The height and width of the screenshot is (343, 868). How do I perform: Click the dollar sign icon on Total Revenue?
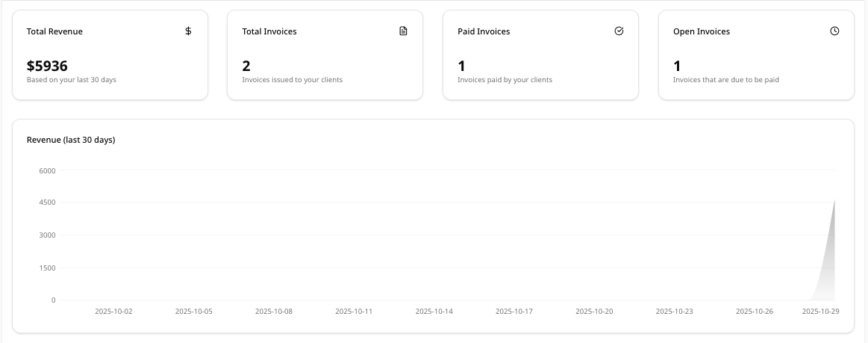tap(188, 31)
